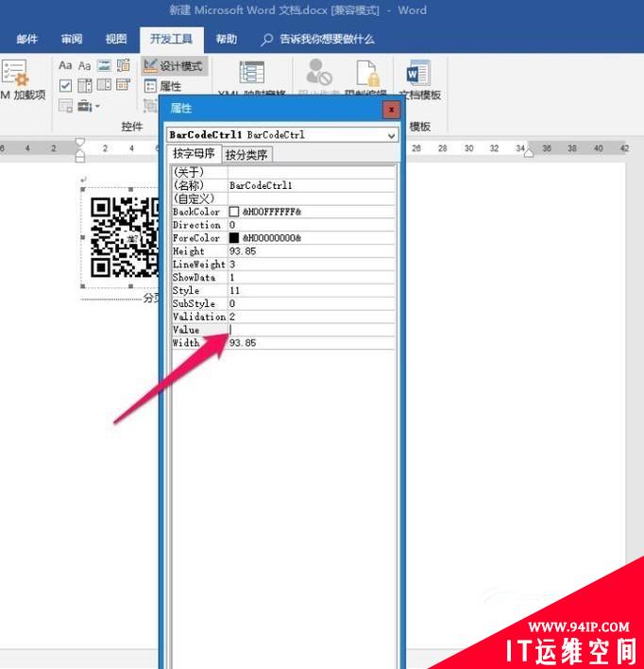This screenshot has height=669, width=644.
Task: Insert Plain Text content control (second Aa)
Action: tap(84, 65)
